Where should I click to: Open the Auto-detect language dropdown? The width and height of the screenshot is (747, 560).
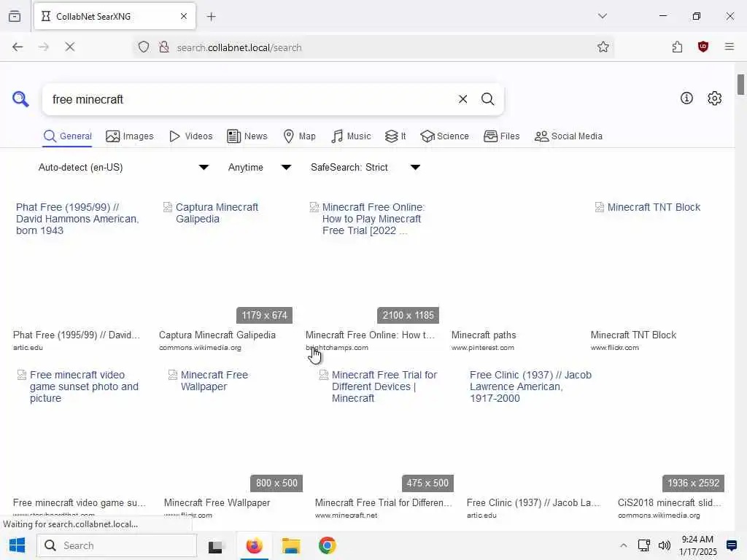tap(123, 167)
